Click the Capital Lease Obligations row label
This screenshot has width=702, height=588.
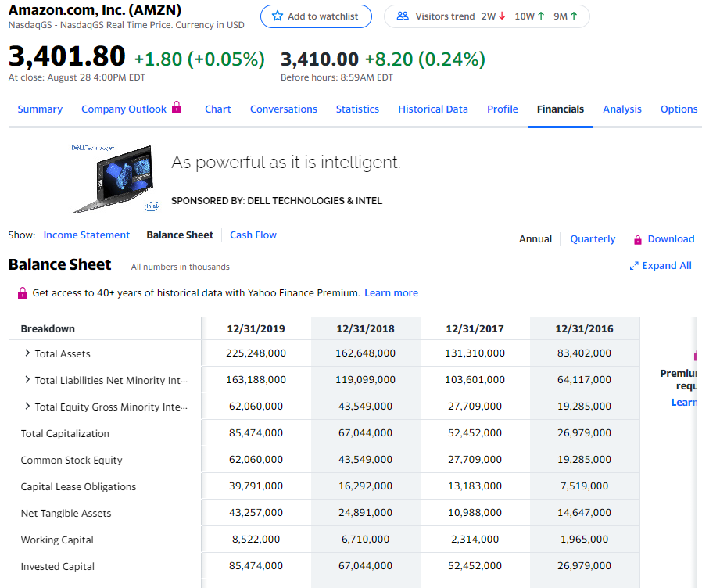(78, 486)
